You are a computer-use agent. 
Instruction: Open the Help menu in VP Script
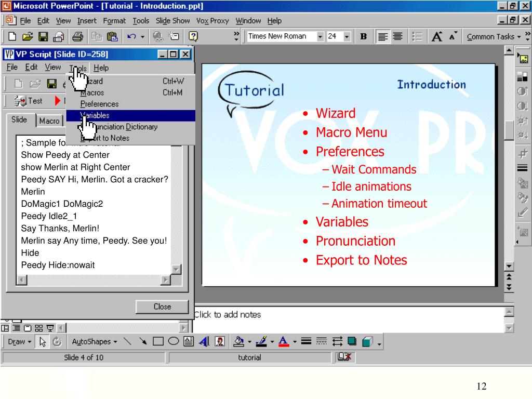(x=101, y=68)
